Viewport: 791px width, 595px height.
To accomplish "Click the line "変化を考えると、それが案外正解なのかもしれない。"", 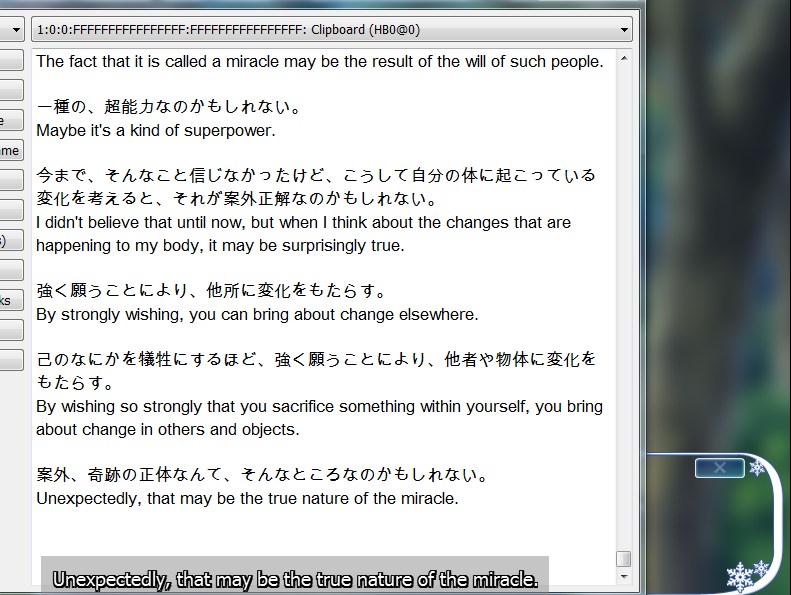I will 237,199.
